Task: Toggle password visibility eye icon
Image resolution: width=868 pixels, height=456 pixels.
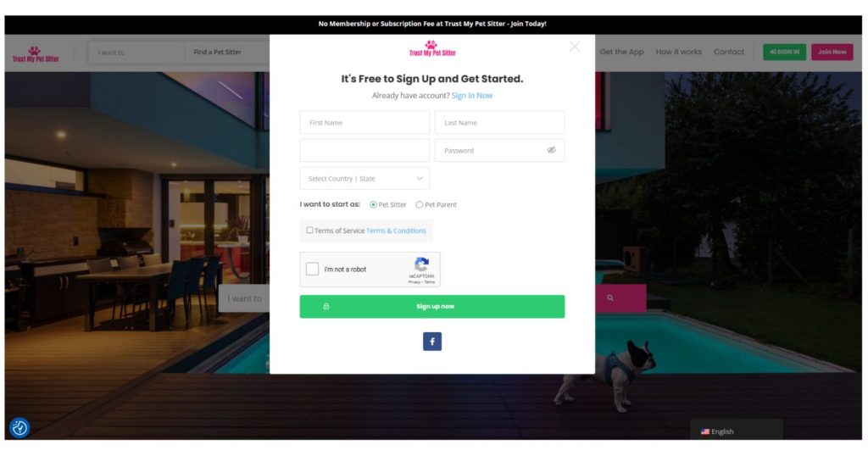Action: [551, 150]
